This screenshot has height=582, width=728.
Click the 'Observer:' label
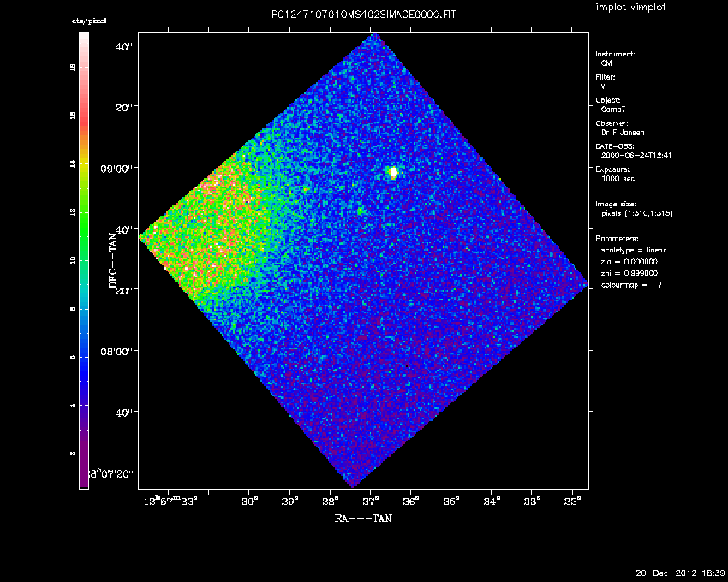click(612, 123)
